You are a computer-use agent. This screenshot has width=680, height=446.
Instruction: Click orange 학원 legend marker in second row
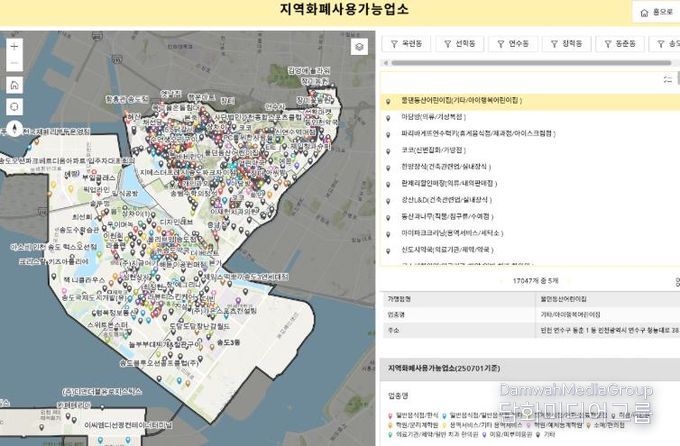(x=390, y=425)
